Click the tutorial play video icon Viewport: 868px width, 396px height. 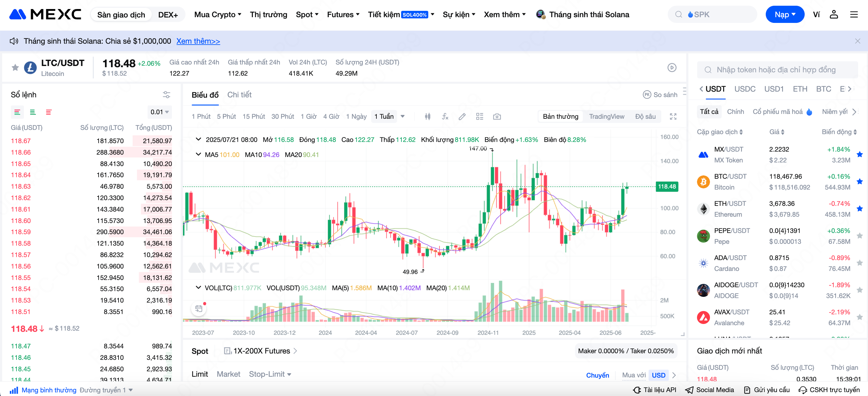coord(672,68)
